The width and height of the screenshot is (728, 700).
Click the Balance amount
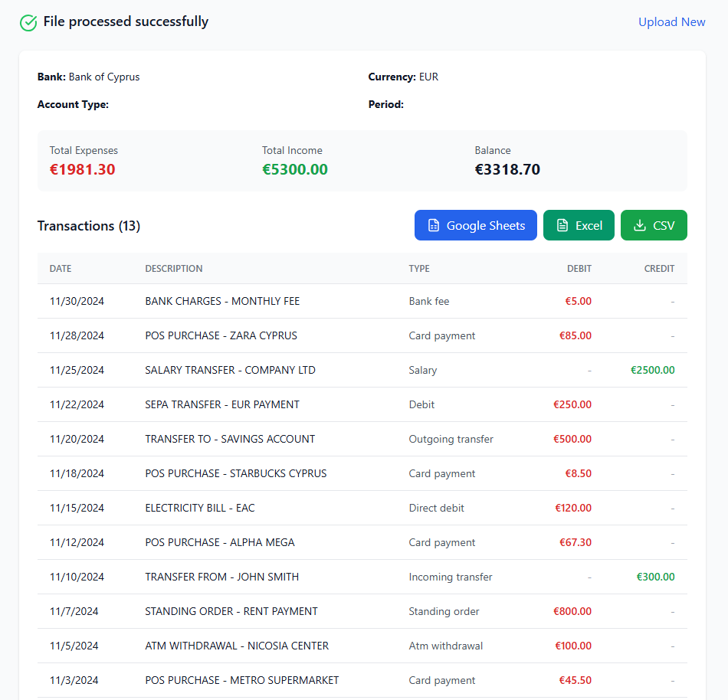coord(507,169)
